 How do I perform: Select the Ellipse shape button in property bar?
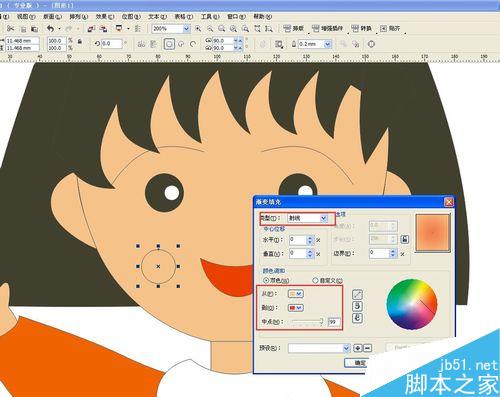(x=169, y=44)
